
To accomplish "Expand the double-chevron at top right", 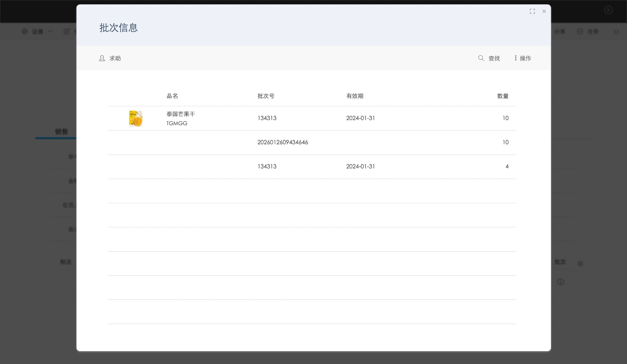I will tap(616, 32).
